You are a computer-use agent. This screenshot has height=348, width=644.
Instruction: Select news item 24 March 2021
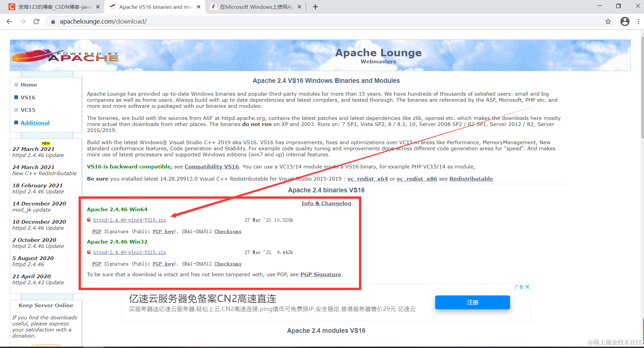[33, 167]
